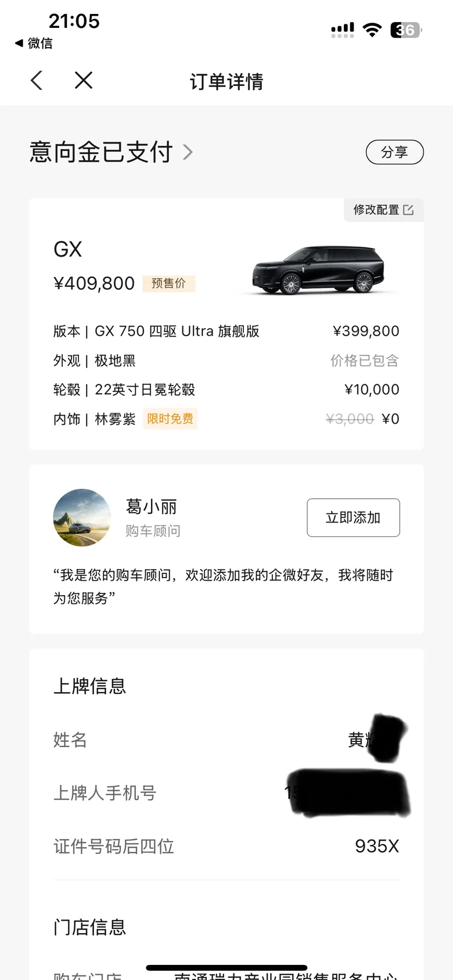Click 立即添加 to add the advisor
The image size is (453, 980).
[353, 517]
